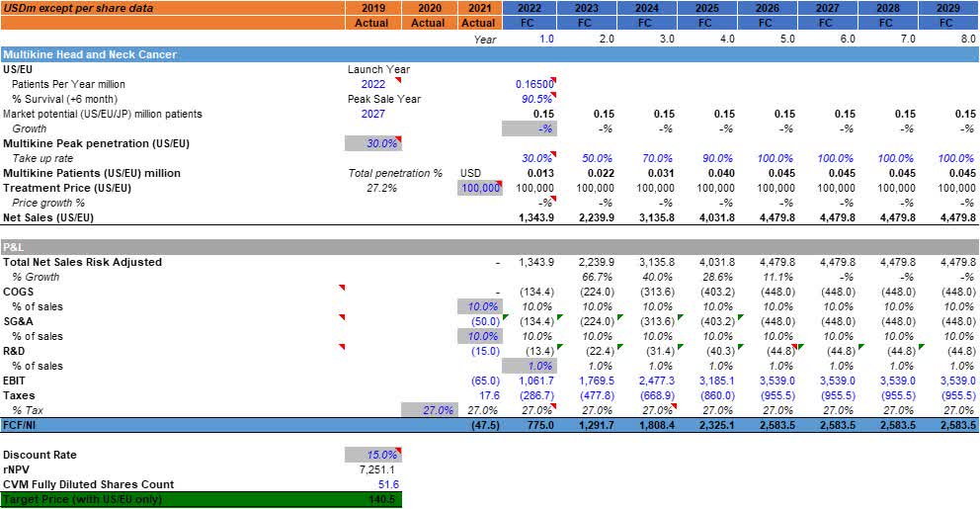Click the P&L section header
Screen dimensions: 980x509
(489, 247)
